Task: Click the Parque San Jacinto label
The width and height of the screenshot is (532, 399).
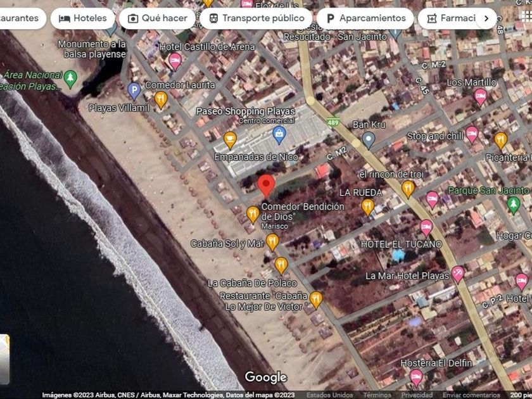Action: (488, 191)
